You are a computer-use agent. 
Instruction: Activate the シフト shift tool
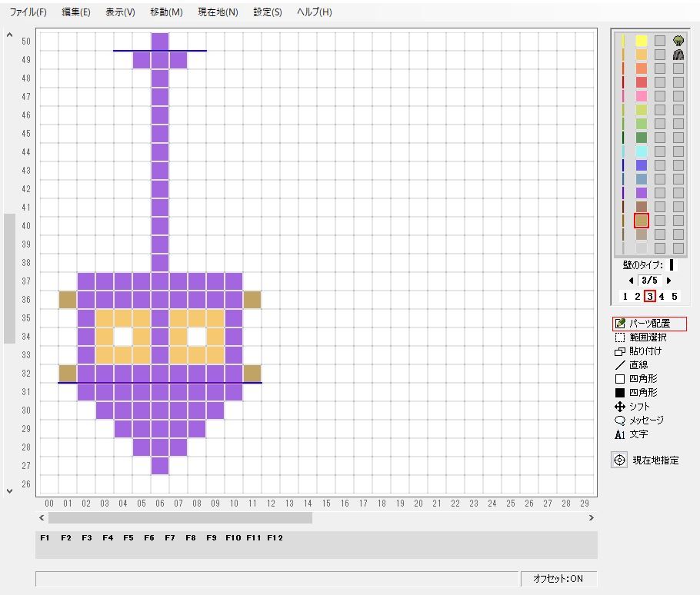(x=632, y=407)
